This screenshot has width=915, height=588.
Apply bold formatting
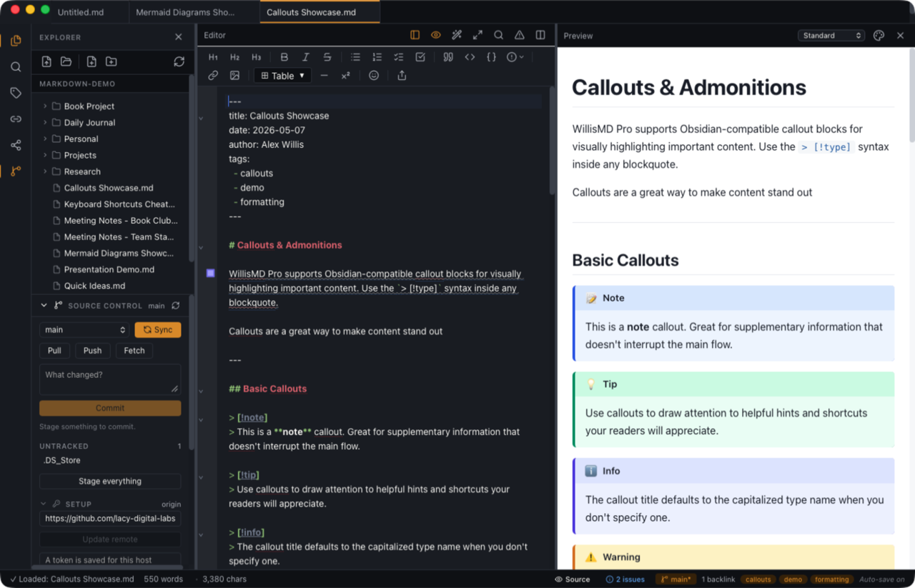(x=284, y=57)
